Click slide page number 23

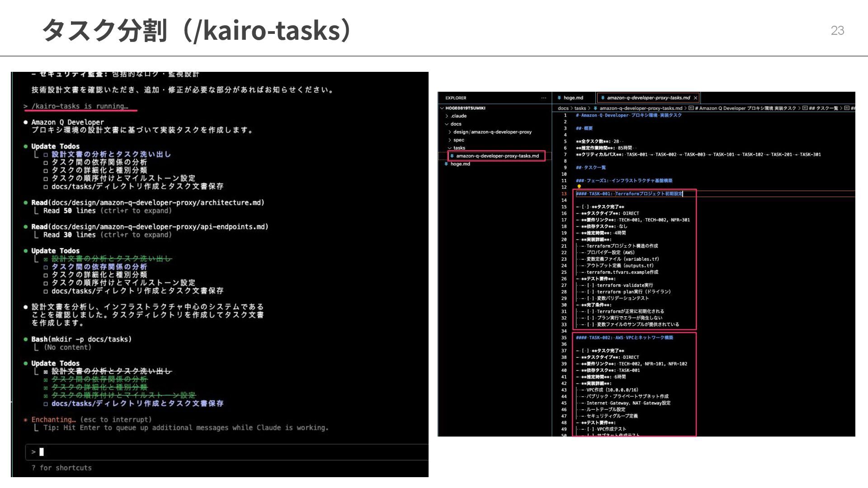point(837,30)
